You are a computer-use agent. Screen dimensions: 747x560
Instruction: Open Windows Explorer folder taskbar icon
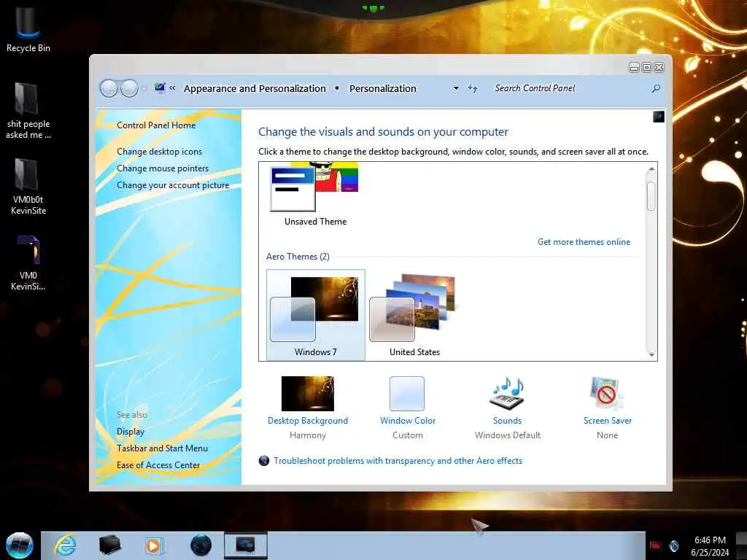tap(109, 545)
